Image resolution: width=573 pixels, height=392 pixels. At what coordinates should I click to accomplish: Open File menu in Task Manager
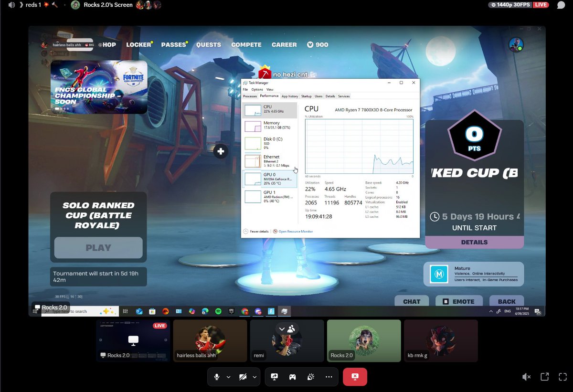point(245,89)
